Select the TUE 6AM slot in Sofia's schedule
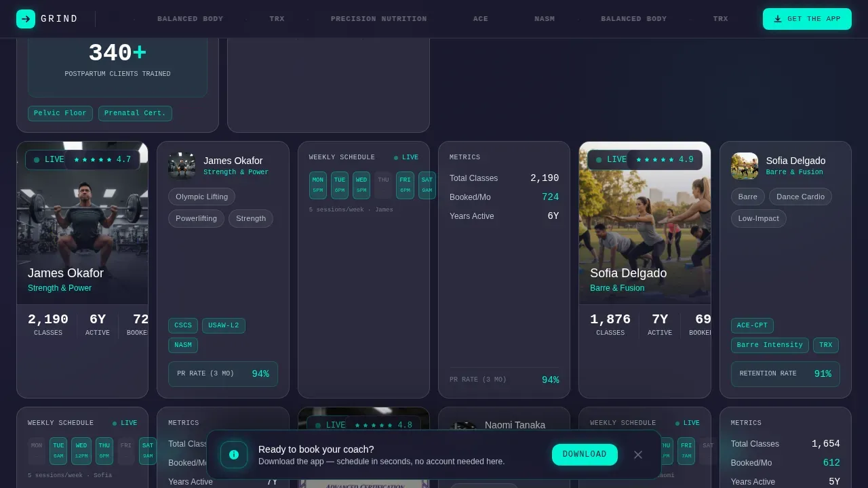This screenshot has height=488, width=868. pos(59,451)
